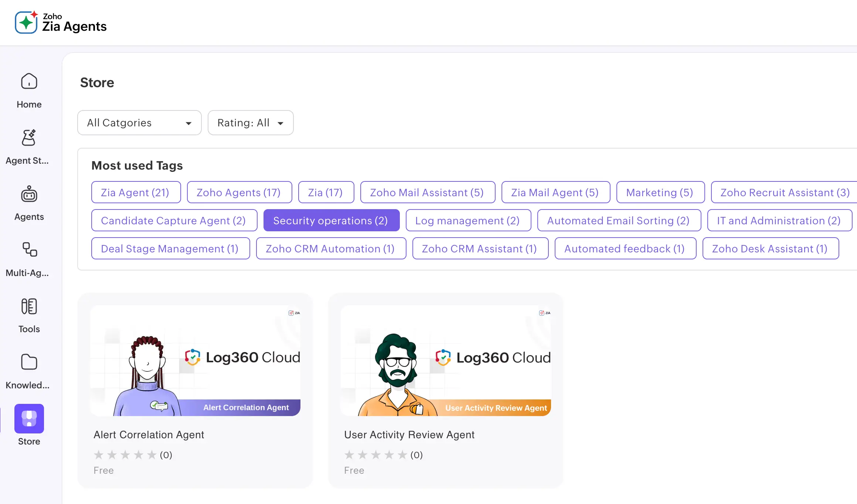857x504 pixels.
Task: Select Zoho Recruit Assistant (3) tag
Action: pyautogui.click(x=784, y=192)
